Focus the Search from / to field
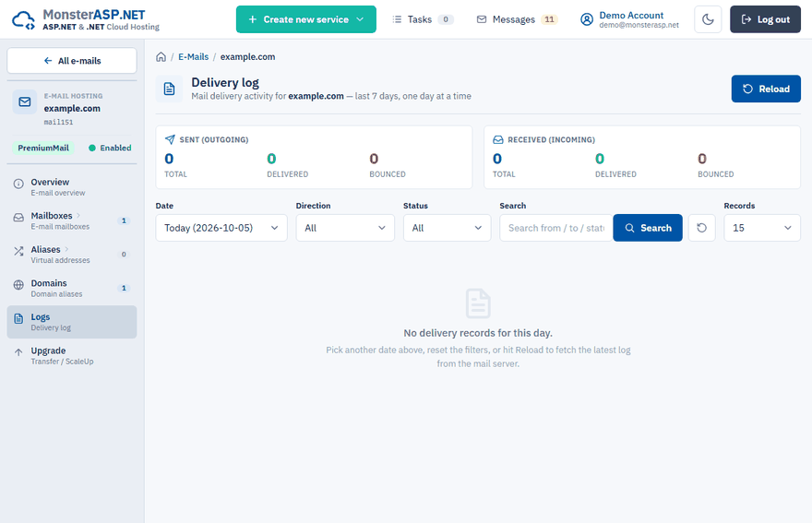812x523 pixels. pyautogui.click(x=556, y=228)
